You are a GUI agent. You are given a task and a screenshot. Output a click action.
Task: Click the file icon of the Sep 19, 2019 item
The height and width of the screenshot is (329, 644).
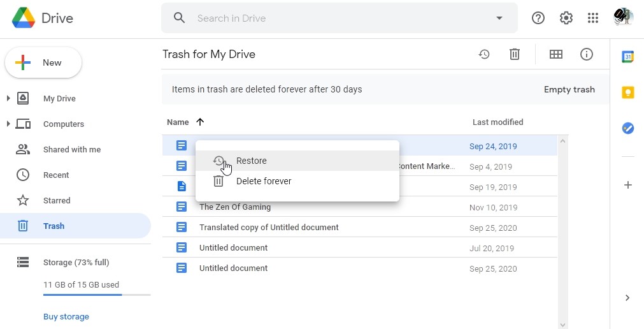182,186
